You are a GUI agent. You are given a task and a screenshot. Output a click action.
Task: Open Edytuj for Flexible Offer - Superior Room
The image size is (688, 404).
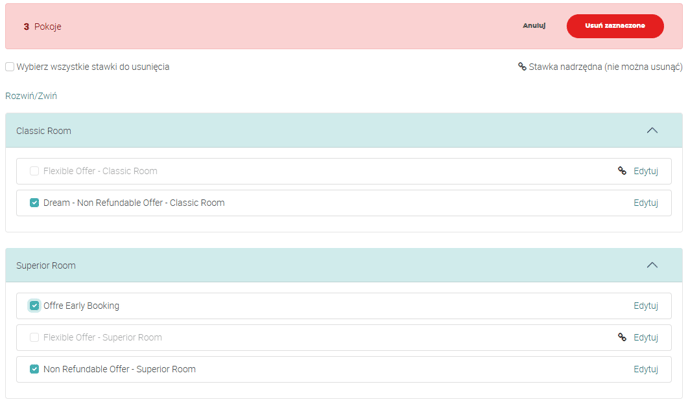646,337
